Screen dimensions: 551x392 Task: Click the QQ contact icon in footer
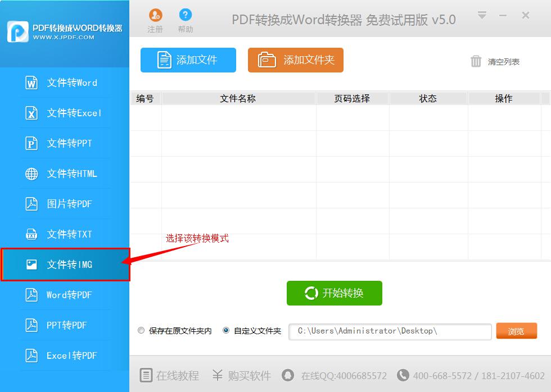[288, 375]
